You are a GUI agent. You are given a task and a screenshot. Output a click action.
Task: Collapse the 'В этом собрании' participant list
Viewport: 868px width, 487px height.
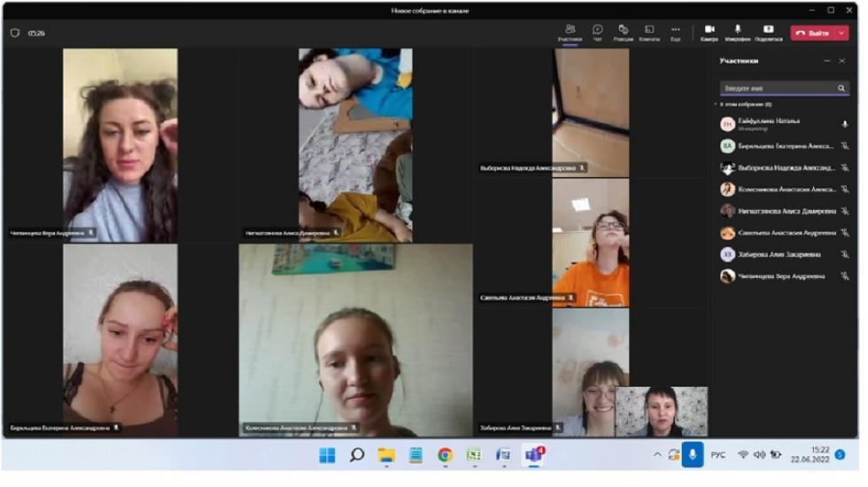[717, 104]
